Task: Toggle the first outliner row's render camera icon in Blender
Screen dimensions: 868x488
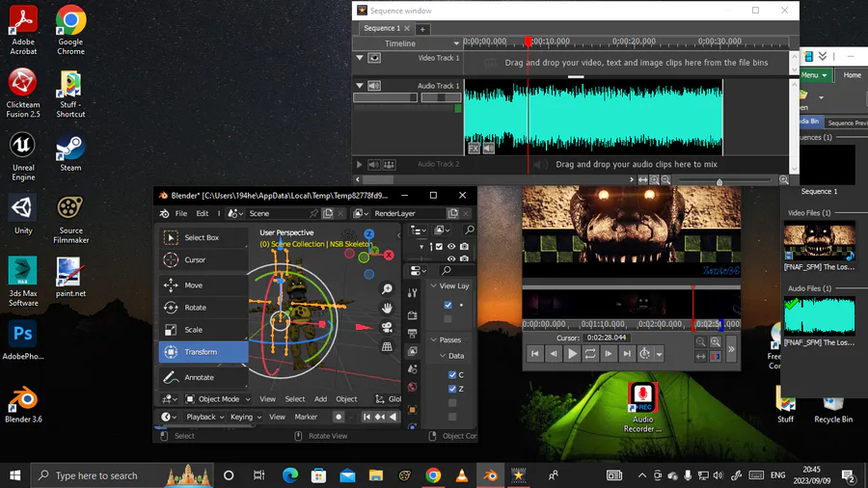Action: click(x=465, y=247)
